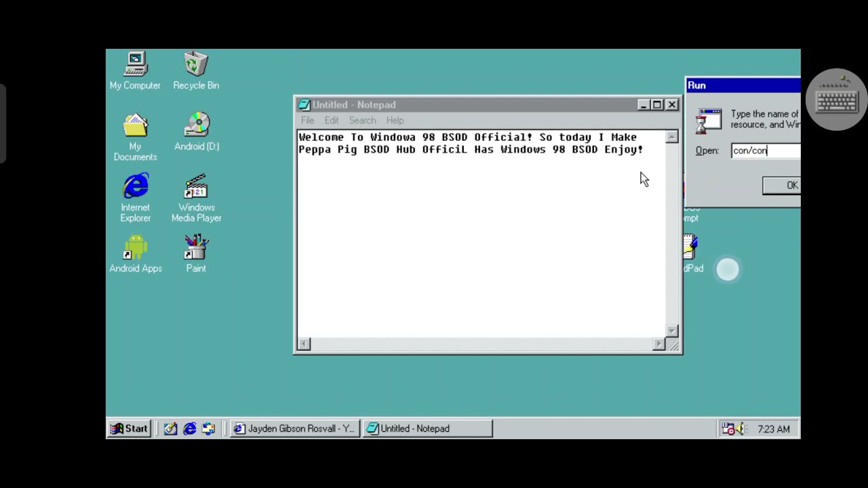Click the task scheduler tray icon
Screen dimensions: 868x488
[728, 428]
